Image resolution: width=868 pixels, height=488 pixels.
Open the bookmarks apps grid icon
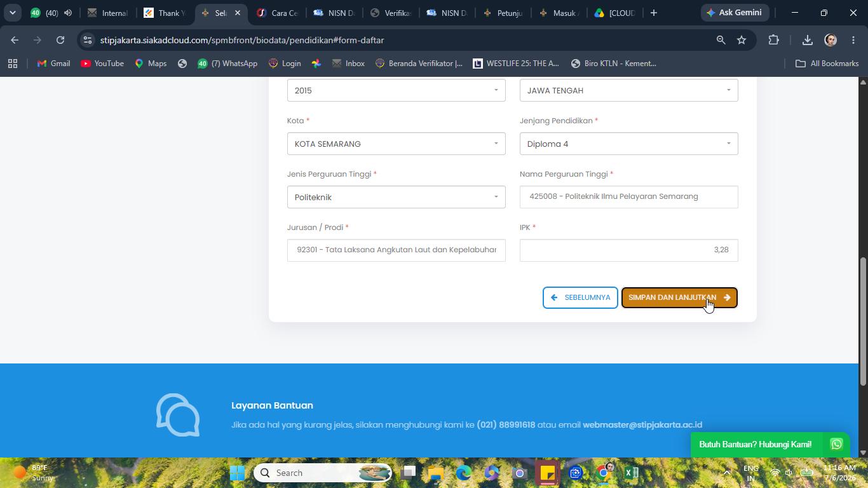click(x=13, y=64)
